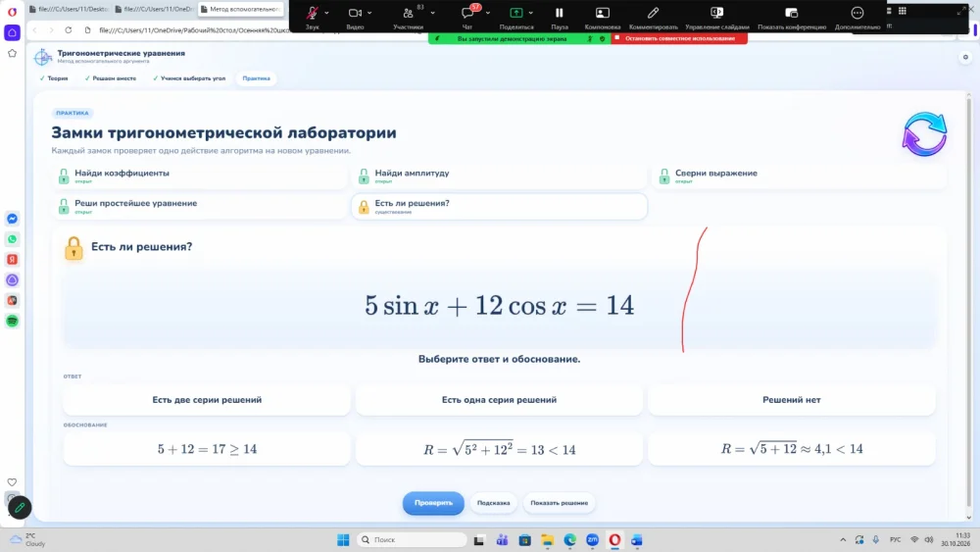Click the circular refresh arrows icon
This screenshot has height=552, width=980.
point(924,133)
